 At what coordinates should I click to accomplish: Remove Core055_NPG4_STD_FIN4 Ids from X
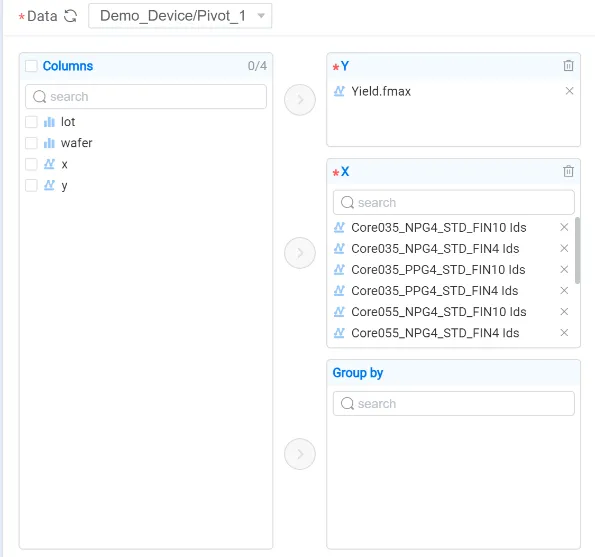click(564, 333)
